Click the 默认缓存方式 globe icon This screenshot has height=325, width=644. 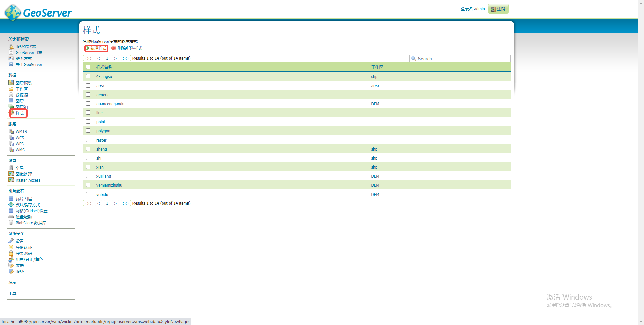(11, 205)
